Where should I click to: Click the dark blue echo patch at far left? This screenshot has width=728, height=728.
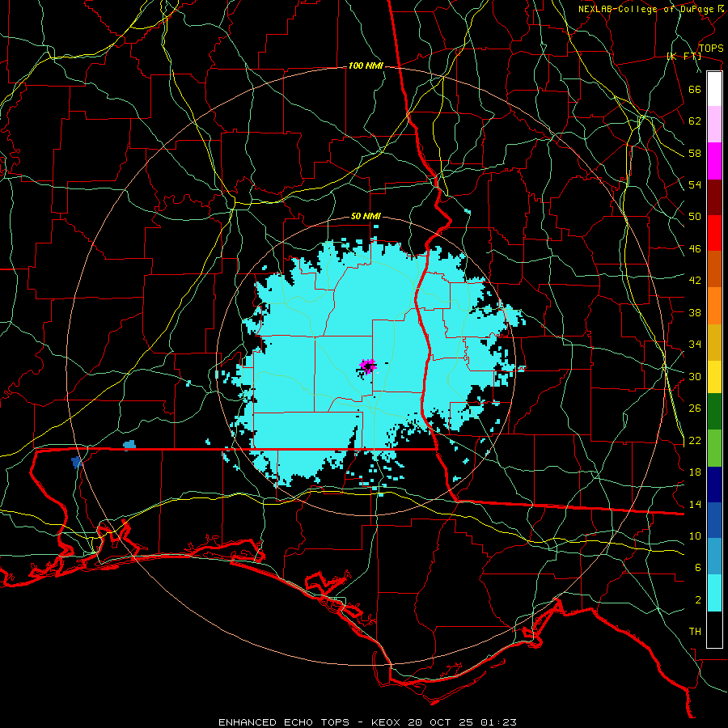click(x=77, y=463)
